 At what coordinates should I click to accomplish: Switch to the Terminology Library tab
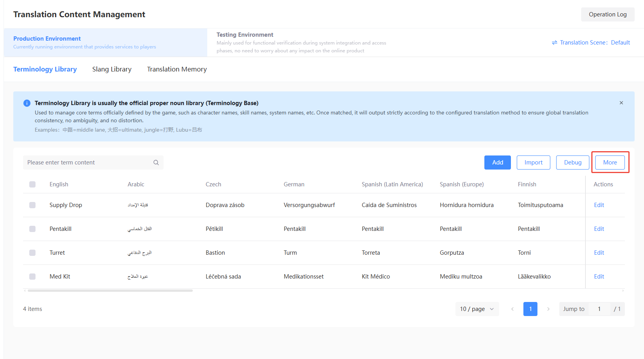45,69
